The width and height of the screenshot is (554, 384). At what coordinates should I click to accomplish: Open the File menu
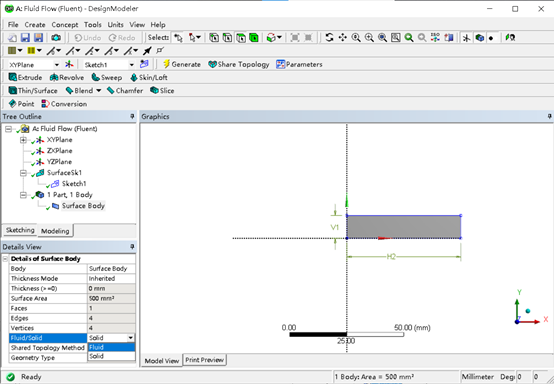pyautogui.click(x=13, y=25)
